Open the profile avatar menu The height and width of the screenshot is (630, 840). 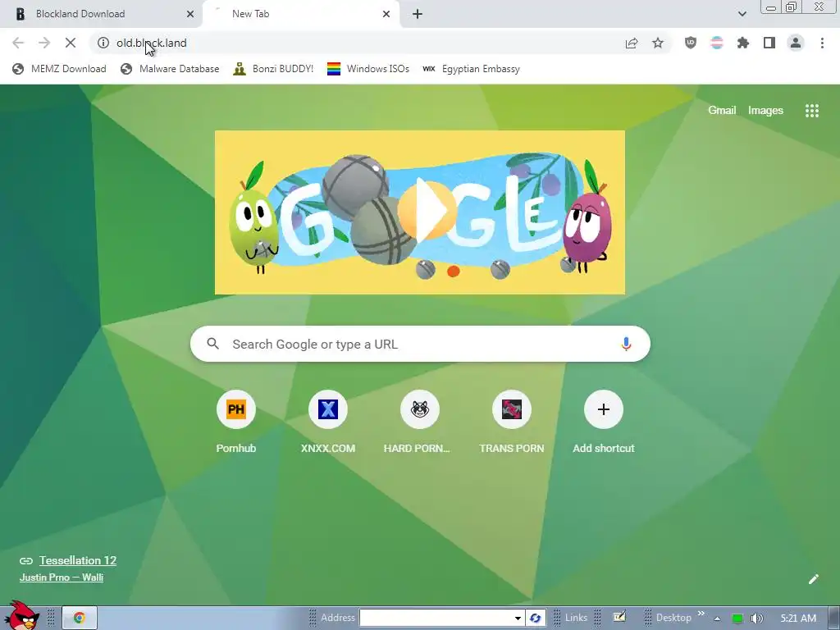tap(796, 43)
